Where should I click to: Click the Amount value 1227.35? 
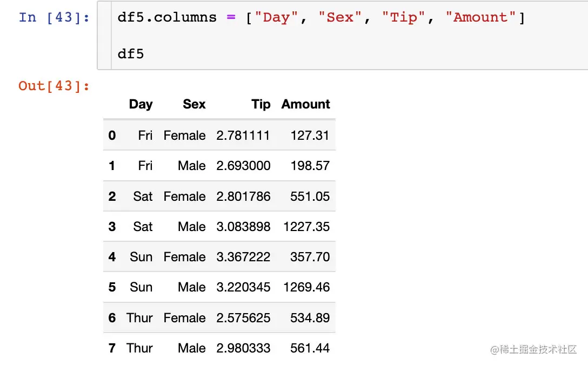click(306, 227)
